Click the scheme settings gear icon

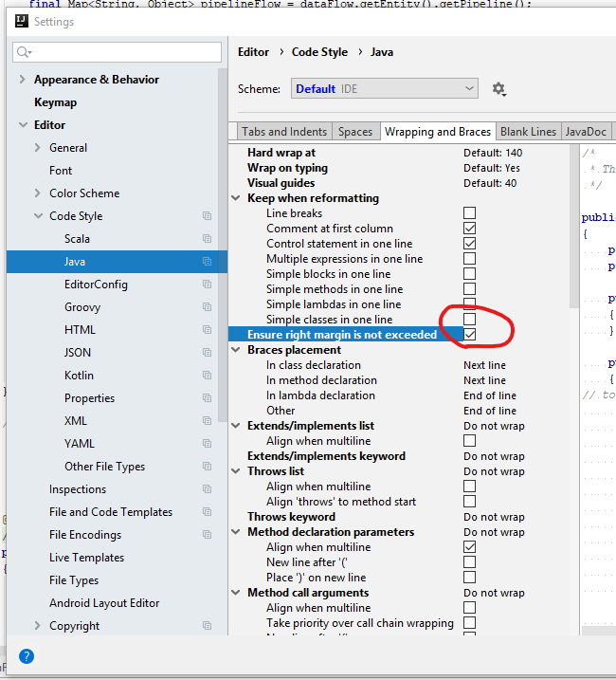point(498,89)
